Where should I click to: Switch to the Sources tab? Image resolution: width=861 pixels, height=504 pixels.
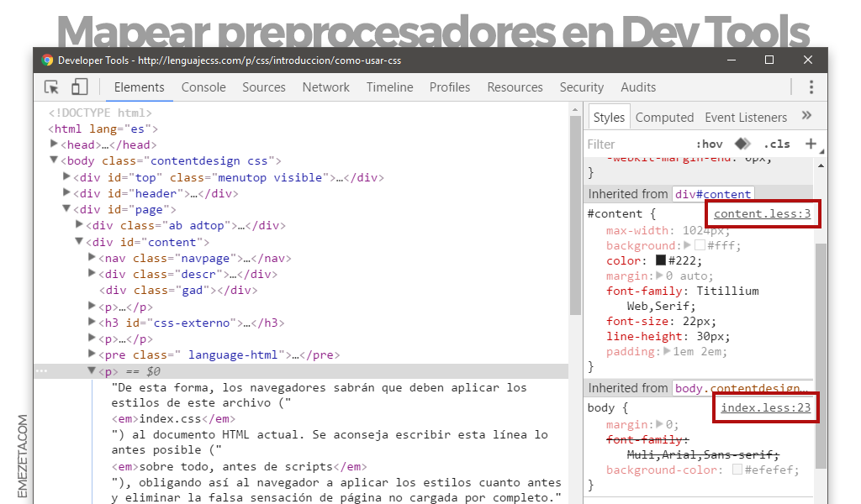[x=264, y=87]
